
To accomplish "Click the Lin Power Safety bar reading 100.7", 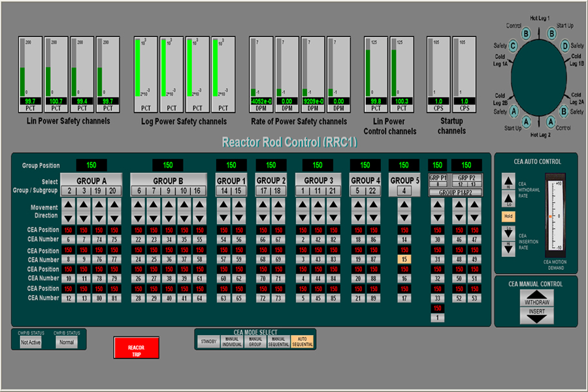I will point(56,74).
